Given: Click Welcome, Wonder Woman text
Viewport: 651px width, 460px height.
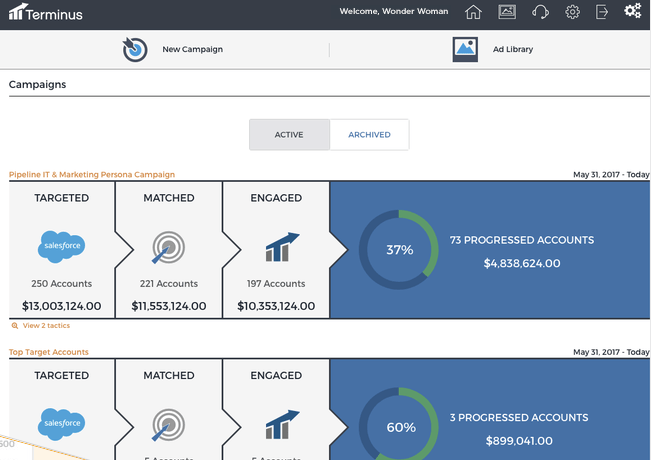Looking at the screenshot, I should point(394,11).
